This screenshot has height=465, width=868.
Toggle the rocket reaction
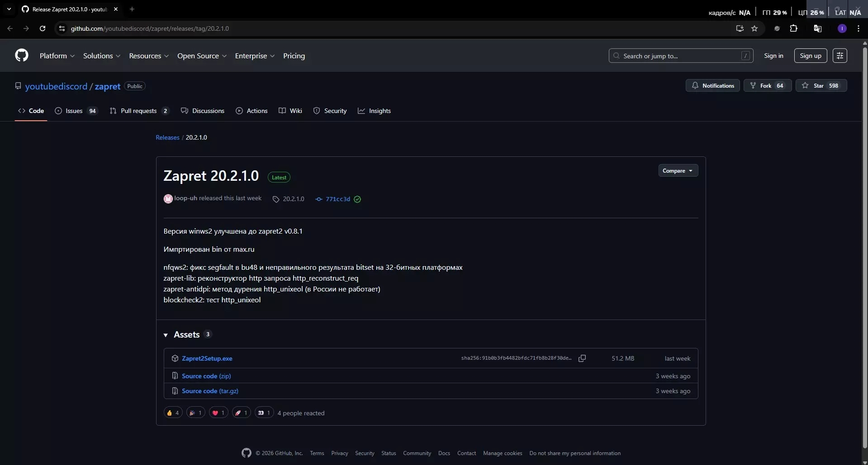click(241, 413)
